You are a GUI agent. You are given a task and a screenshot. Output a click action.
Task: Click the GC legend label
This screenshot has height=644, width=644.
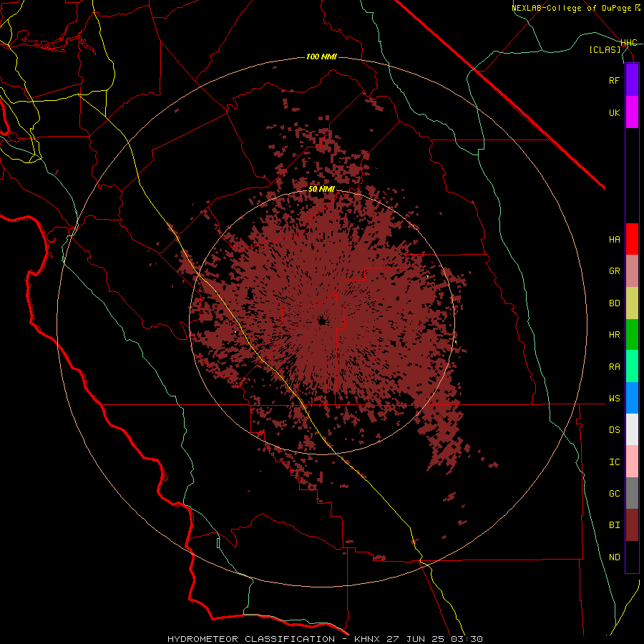click(614, 494)
